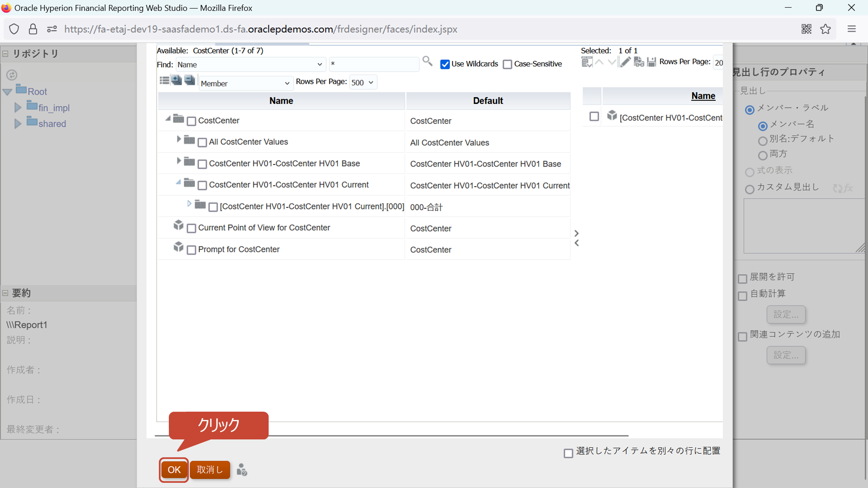The image size is (868, 488).
Task: Click the magnifier search icon beside Find
Action: (427, 62)
